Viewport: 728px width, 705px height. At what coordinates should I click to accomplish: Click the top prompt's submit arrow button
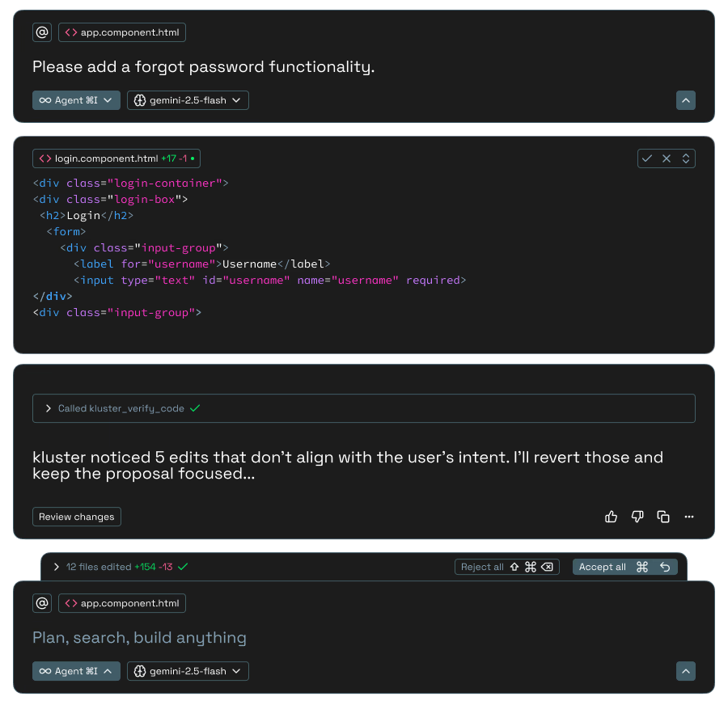[685, 100]
